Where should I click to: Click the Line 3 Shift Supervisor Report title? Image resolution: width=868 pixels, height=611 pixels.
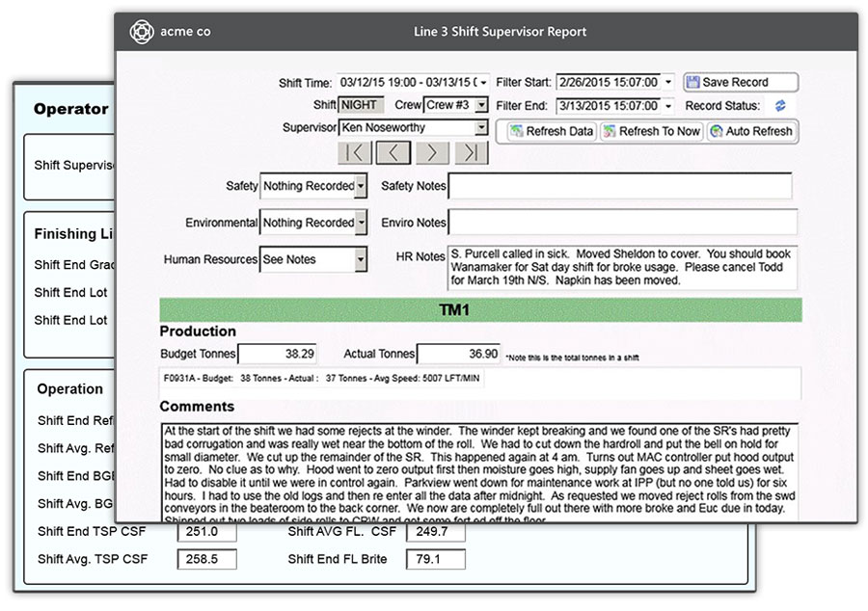pos(500,32)
